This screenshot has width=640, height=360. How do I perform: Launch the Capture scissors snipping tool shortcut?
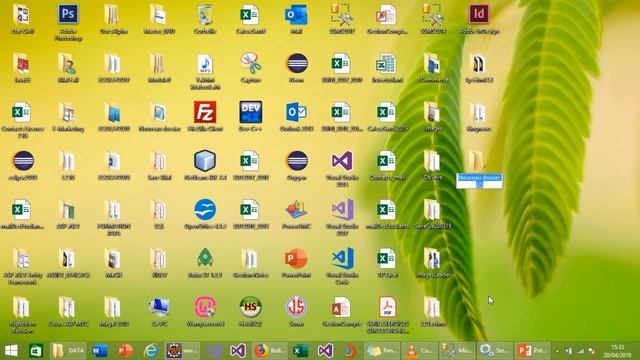click(251, 64)
